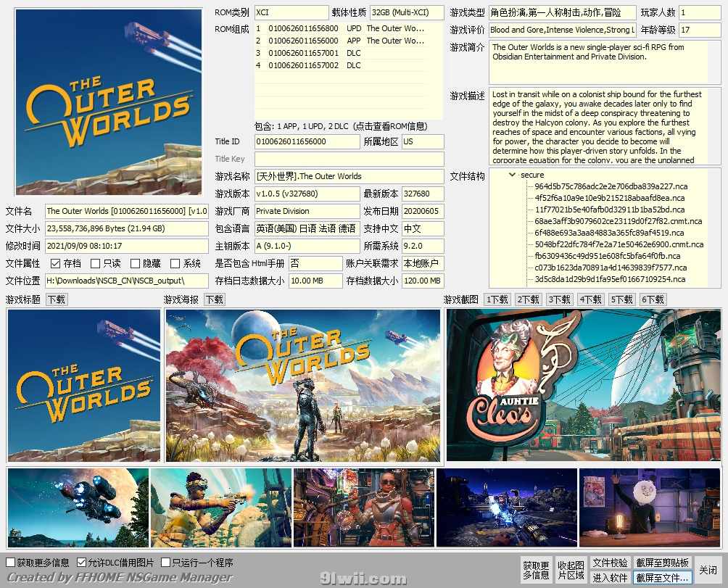Click the ROM类别 field showing XCI
Image resolution: width=728 pixels, height=588 pixels.
click(291, 12)
